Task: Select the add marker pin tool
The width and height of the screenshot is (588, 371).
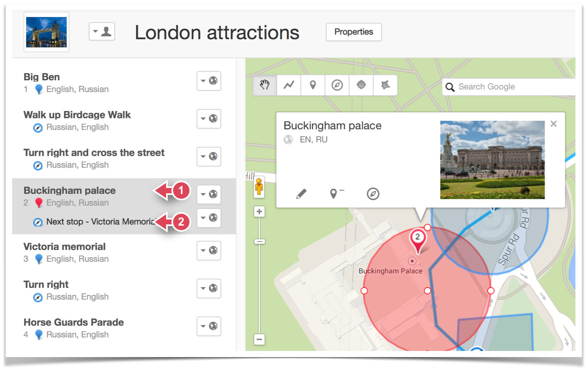Action: 313,85
